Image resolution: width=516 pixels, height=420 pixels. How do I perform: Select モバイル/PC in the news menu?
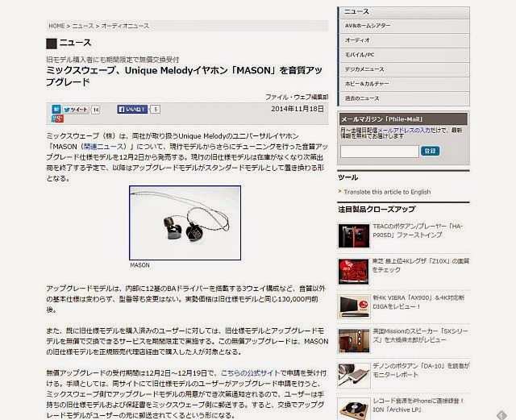(404, 55)
